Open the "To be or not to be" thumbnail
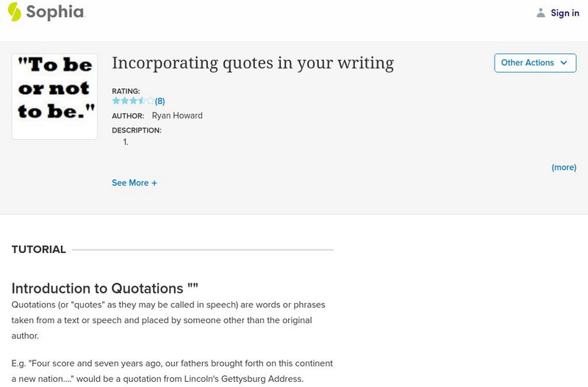The image size is (588, 387). coord(54,96)
